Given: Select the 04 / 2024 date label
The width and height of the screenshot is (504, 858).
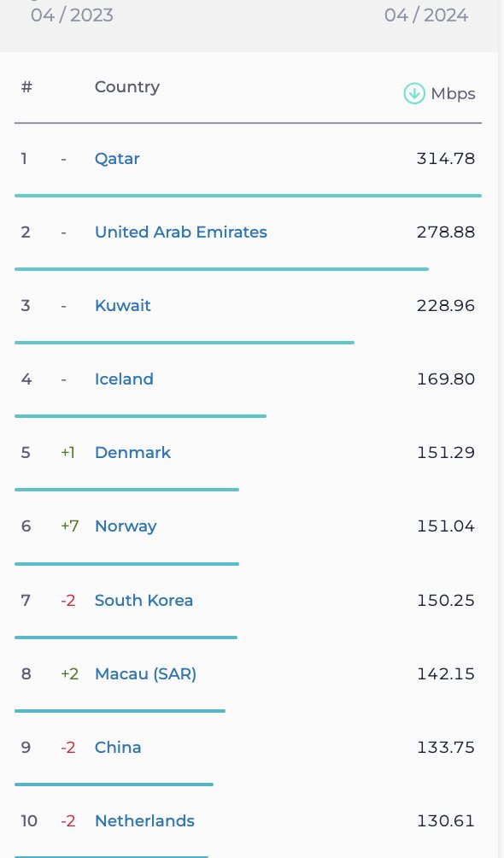Looking at the screenshot, I should point(425,15).
